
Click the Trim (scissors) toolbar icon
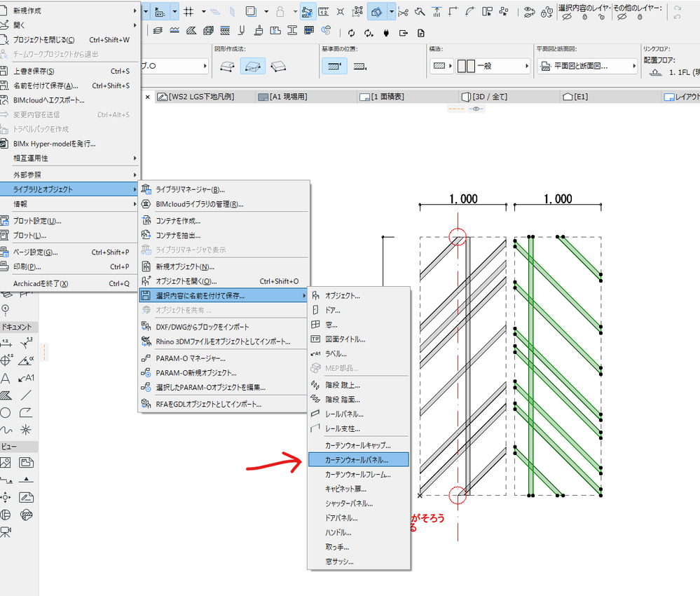click(403, 12)
